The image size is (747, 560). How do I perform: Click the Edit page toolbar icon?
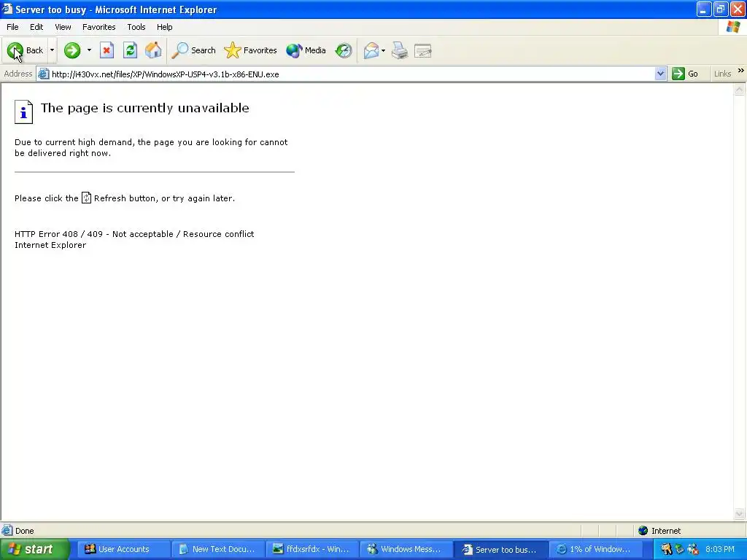(423, 50)
